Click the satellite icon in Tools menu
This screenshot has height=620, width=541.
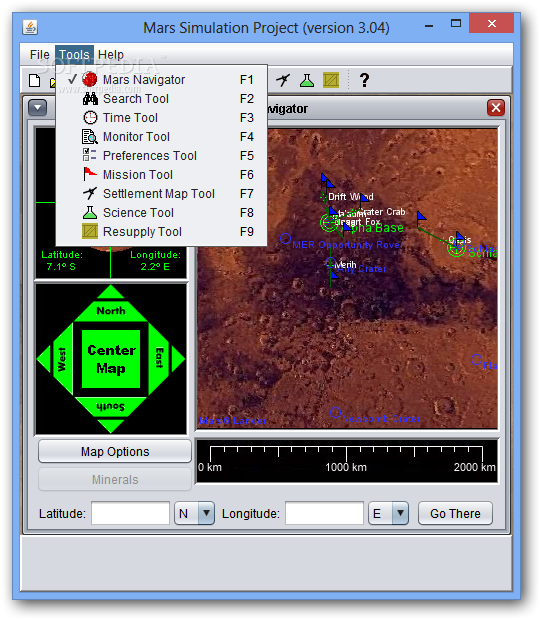pos(90,193)
